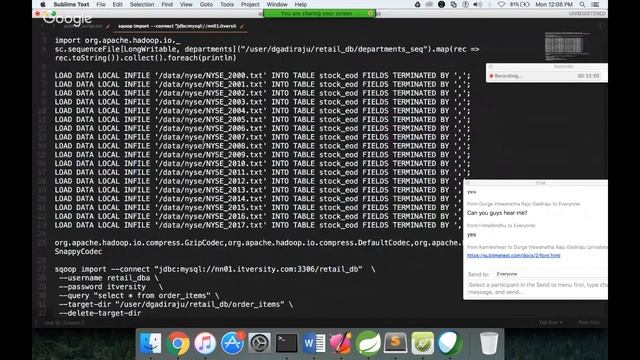Open the Window menu
640x360 pixels.
[x=277, y=4]
